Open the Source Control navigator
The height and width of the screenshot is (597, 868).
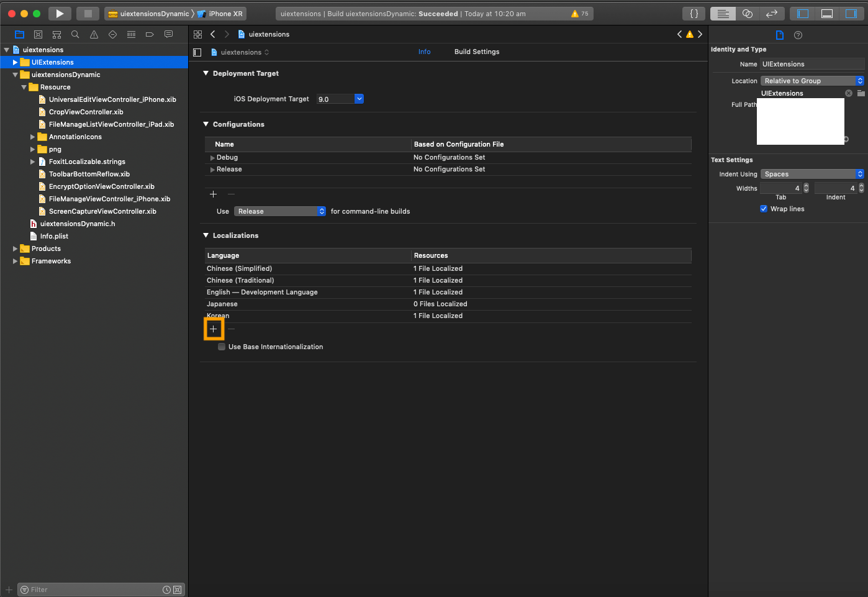[38, 35]
